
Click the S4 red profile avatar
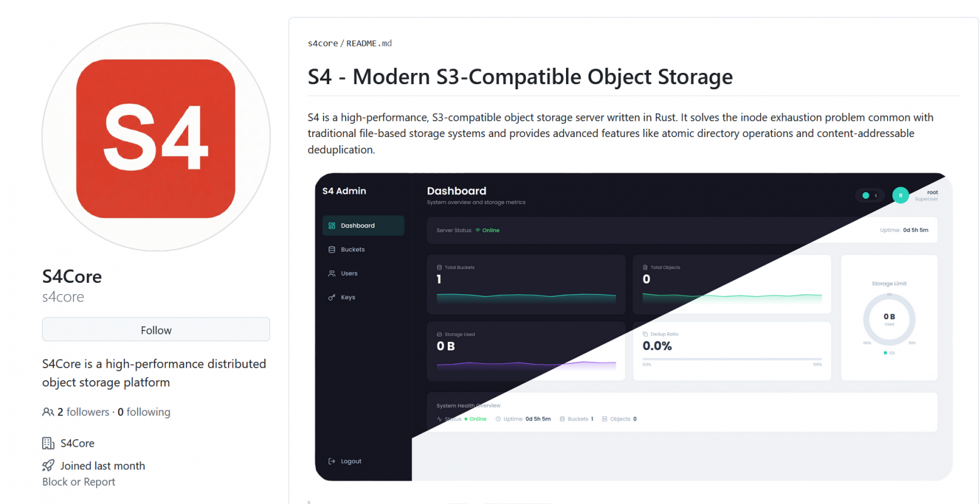[x=156, y=138]
